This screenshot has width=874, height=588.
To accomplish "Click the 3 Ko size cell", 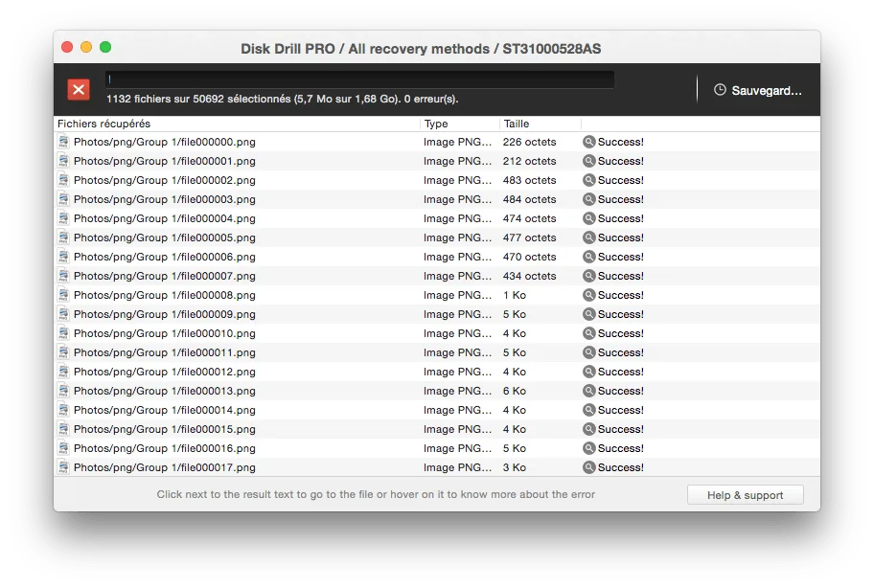I will pyautogui.click(x=515, y=467).
